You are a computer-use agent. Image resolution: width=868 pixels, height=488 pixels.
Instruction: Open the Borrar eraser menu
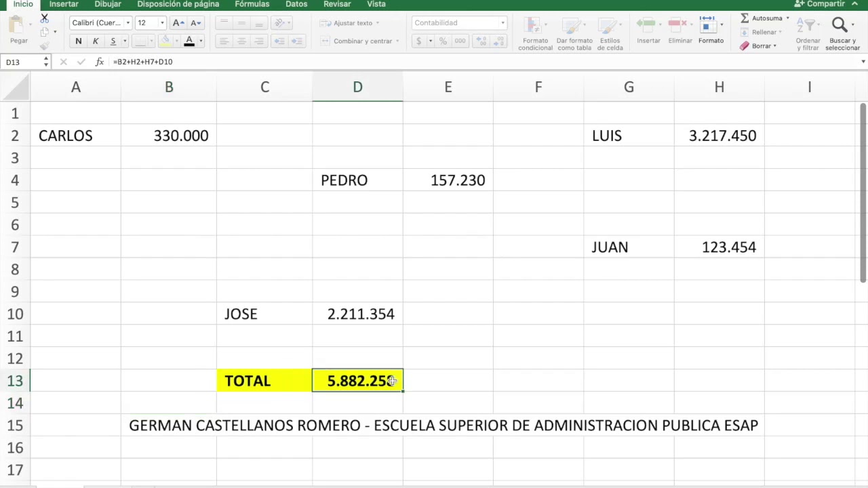coord(758,46)
